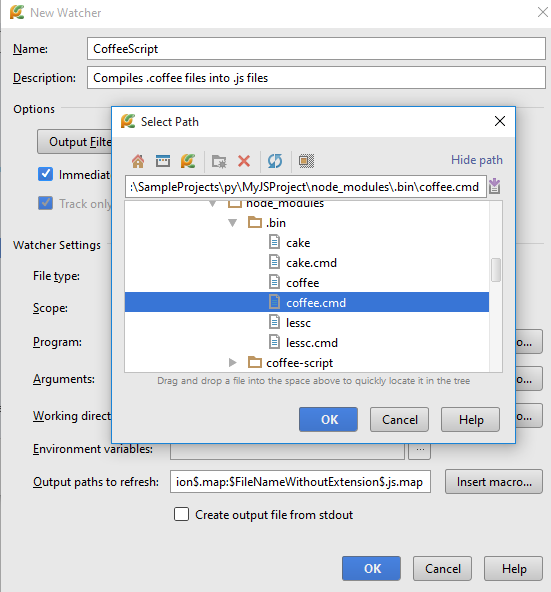The height and width of the screenshot is (592, 551).
Task: Click Output paths to refresh field
Action: (300, 481)
